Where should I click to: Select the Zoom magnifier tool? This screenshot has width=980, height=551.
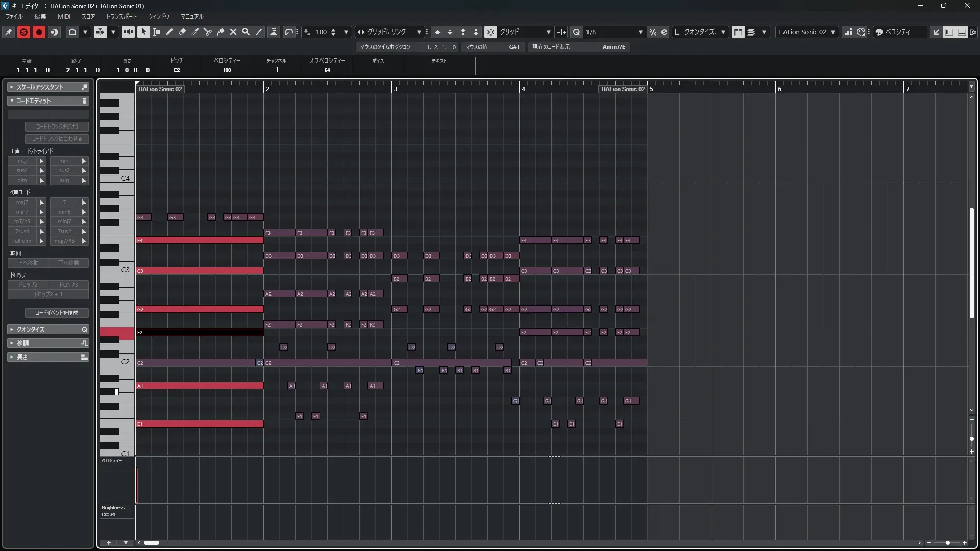(246, 32)
